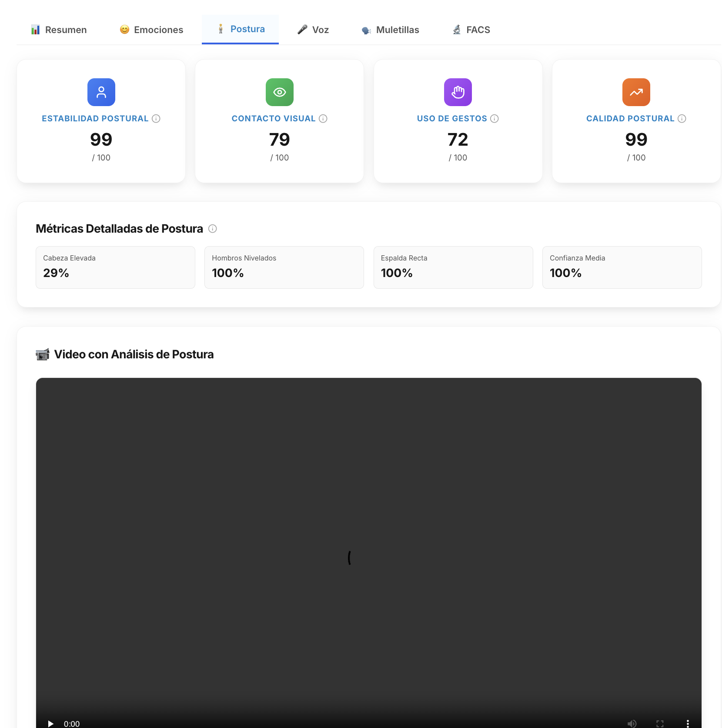Click the camera icon beside the video heading
Viewport: 722px width, 728px height.
click(x=43, y=354)
